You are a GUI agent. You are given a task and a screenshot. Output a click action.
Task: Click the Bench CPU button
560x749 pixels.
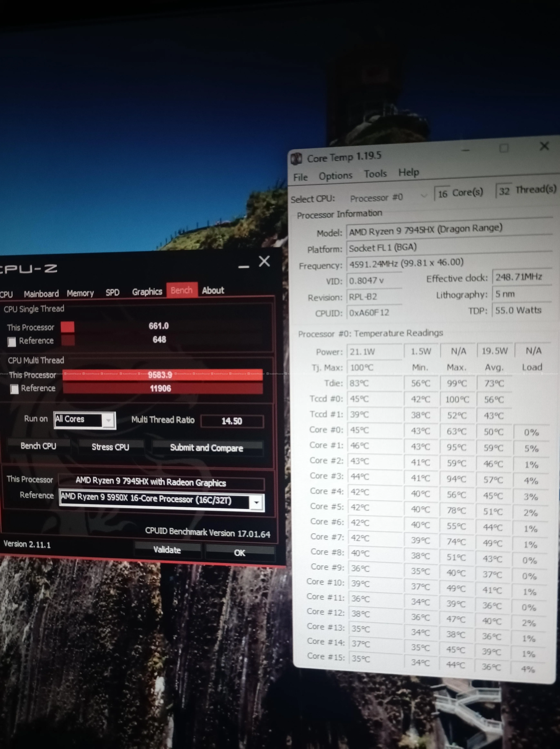[38, 446]
